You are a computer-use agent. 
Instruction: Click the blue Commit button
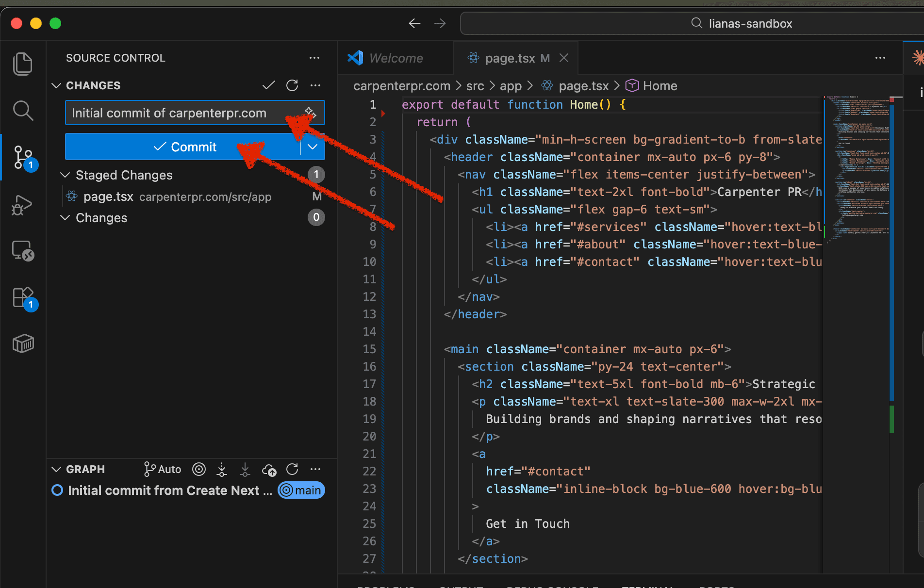click(186, 147)
